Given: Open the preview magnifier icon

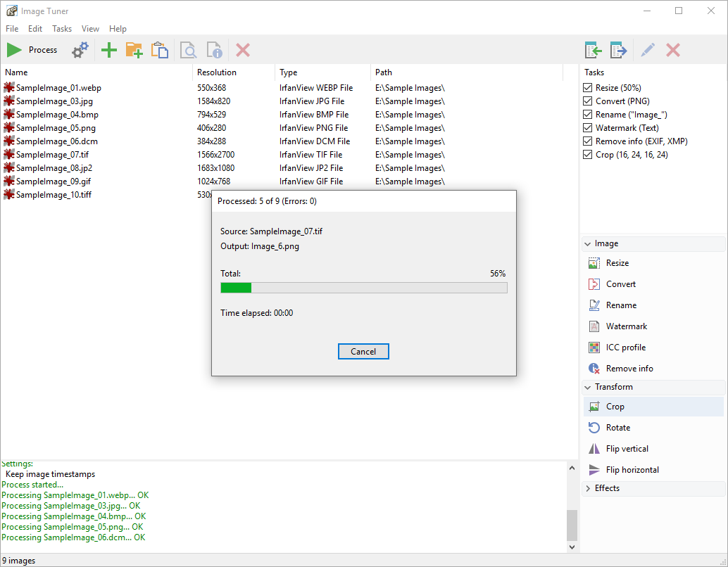Looking at the screenshot, I should point(188,50).
